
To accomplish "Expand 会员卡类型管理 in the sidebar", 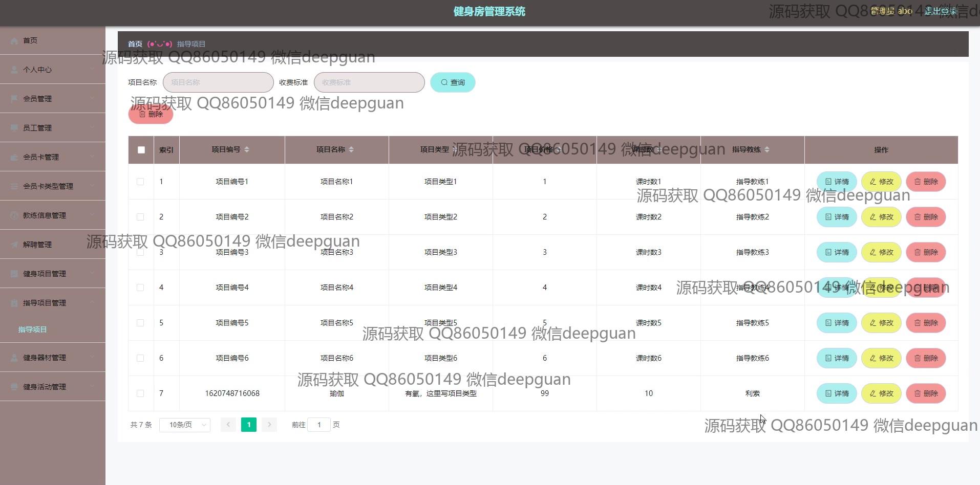I will tap(53, 186).
